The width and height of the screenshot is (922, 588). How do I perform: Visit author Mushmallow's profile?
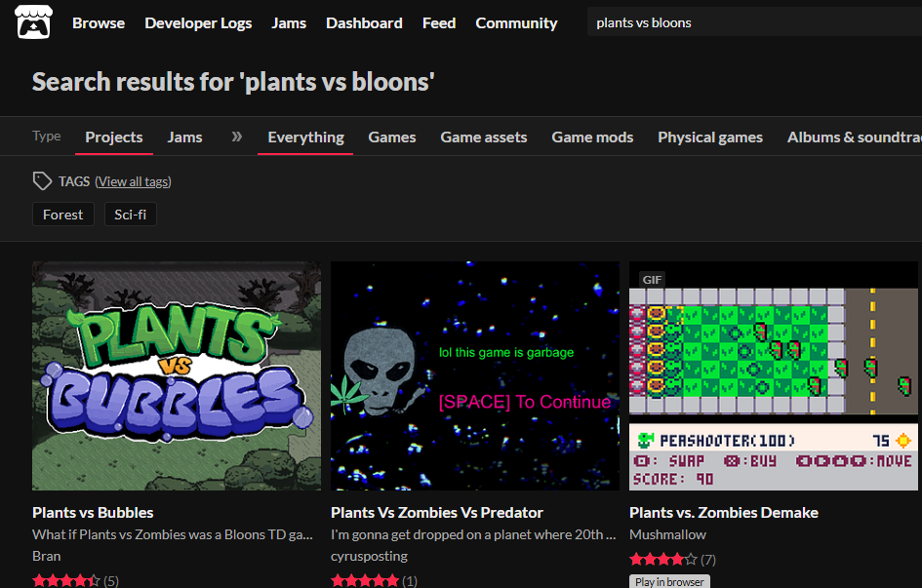(667, 534)
